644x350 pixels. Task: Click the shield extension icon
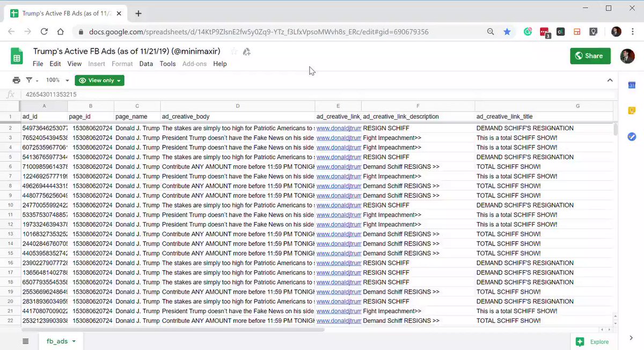[594, 32]
